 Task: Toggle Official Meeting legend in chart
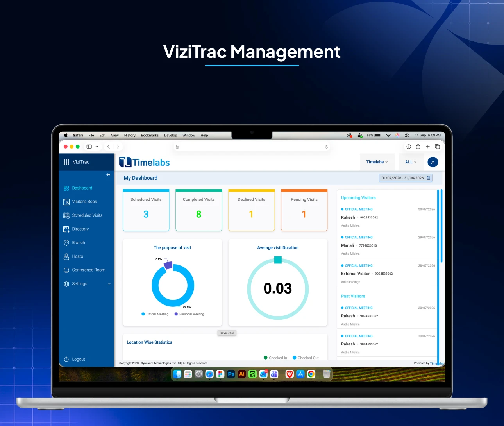tap(155, 314)
